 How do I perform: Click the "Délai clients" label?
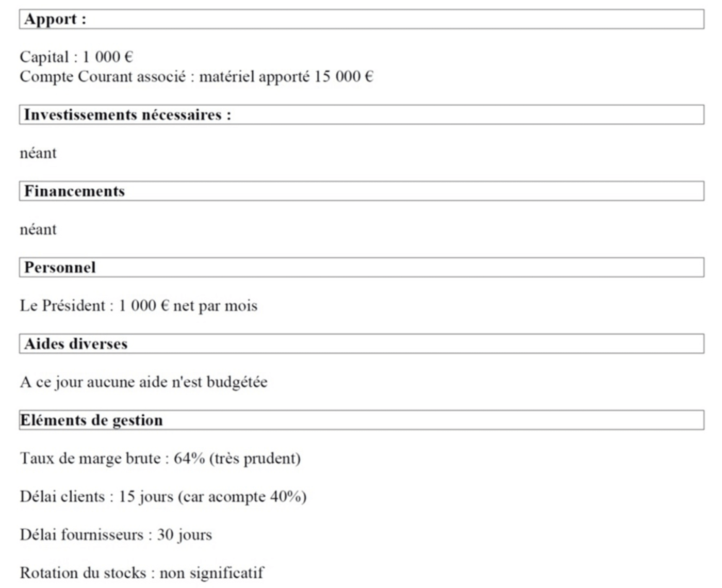pos(62,497)
